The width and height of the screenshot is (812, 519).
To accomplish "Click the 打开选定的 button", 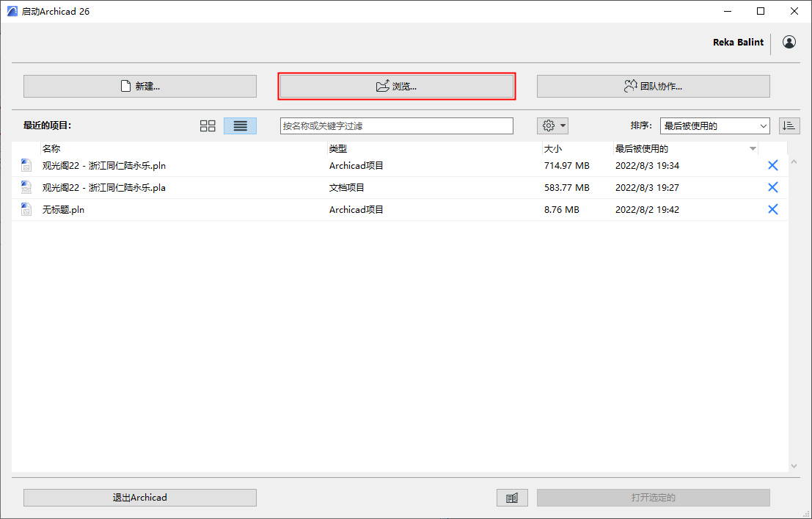I will [653, 498].
